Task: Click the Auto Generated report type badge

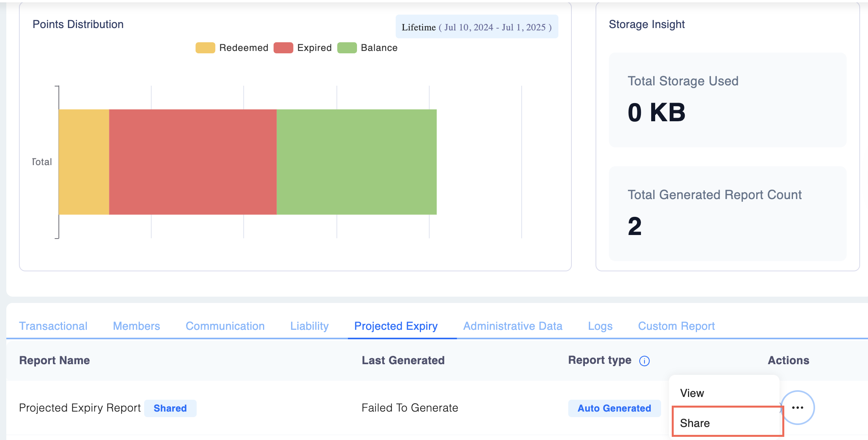Action: coord(614,408)
